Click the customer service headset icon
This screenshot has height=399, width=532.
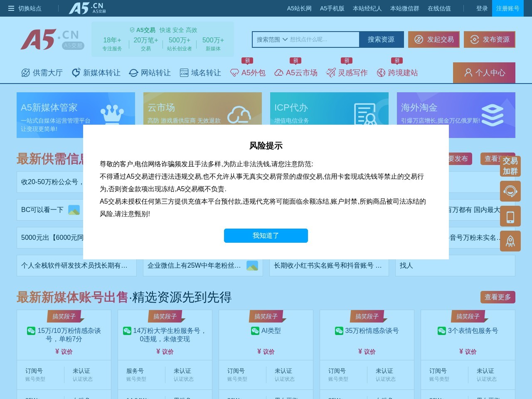510,191
